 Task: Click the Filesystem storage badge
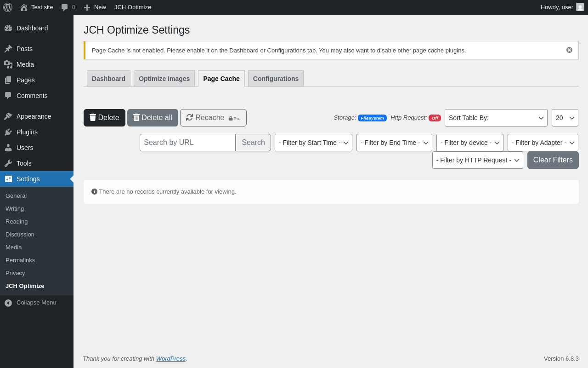click(x=372, y=118)
